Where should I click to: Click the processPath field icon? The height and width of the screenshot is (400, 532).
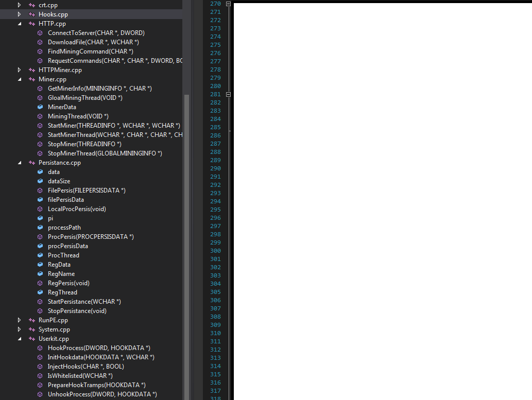(40, 228)
